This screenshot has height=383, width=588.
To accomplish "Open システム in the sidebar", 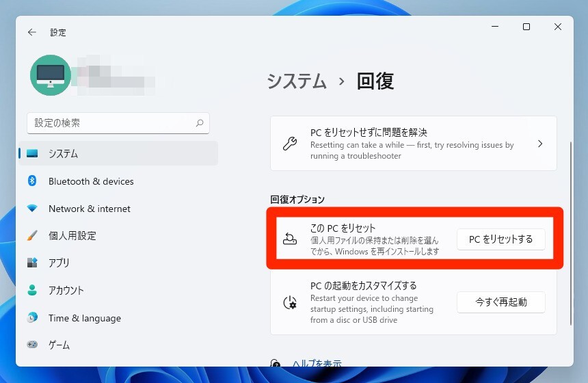I will (118, 153).
